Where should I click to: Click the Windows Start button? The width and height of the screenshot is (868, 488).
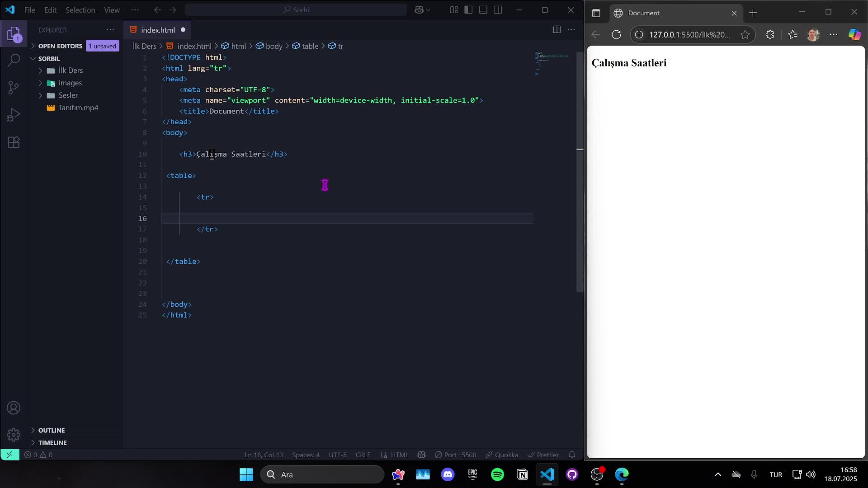[x=246, y=474]
